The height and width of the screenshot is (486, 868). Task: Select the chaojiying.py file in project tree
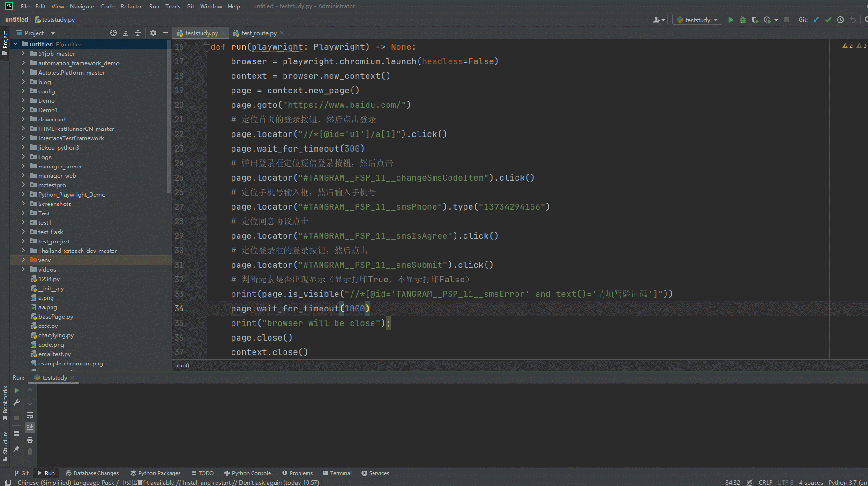[x=56, y=335]
